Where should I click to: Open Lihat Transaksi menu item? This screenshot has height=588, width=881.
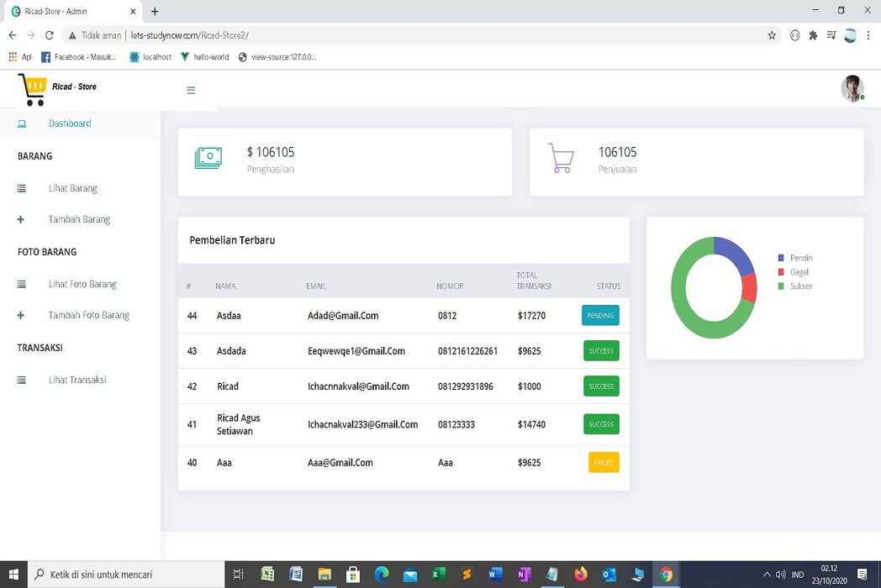click(x=77, y=381)
